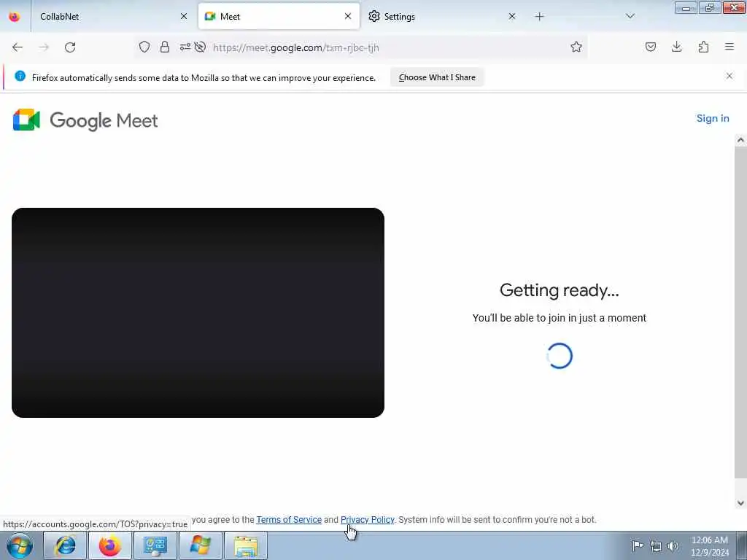Dismiss the Firefox data notification bar

(729, 76)
